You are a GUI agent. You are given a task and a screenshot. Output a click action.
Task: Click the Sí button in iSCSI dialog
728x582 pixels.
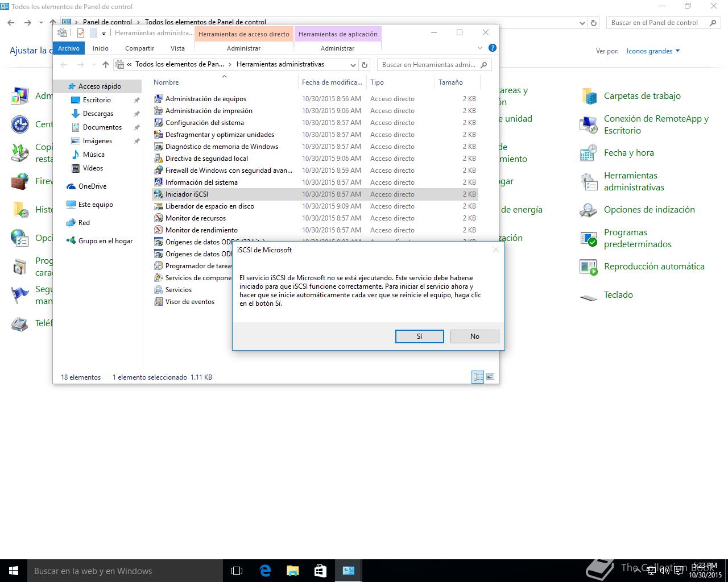tap(419, 336)
